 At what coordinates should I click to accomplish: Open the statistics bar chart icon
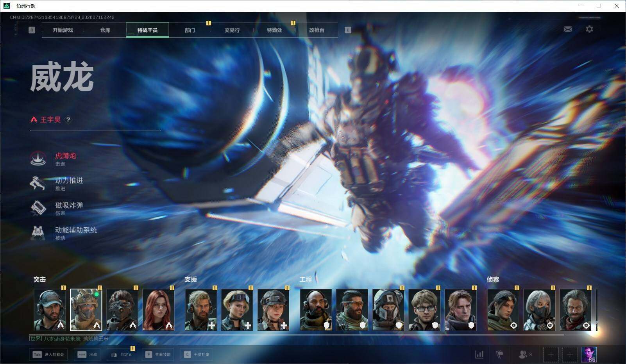[479, 355]
